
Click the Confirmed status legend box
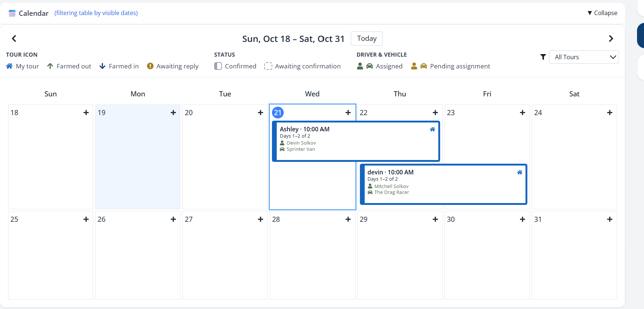[218, 66]
